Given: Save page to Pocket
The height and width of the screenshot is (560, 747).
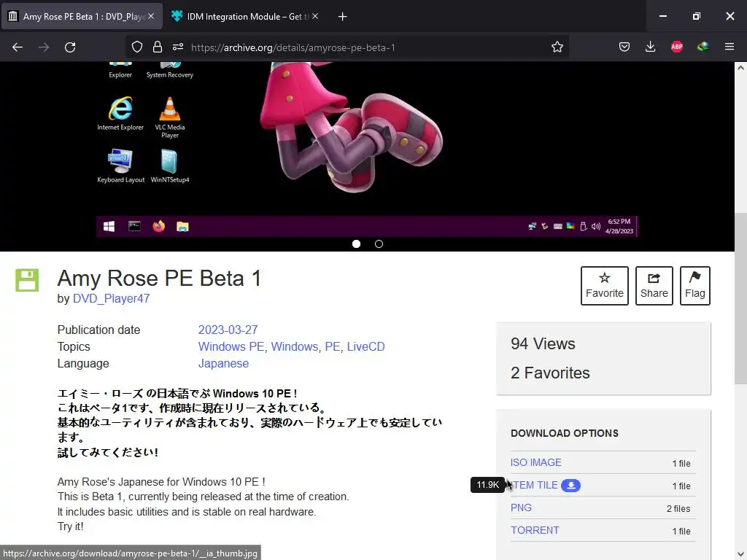Looking at the screenshot, I should 624,47.
